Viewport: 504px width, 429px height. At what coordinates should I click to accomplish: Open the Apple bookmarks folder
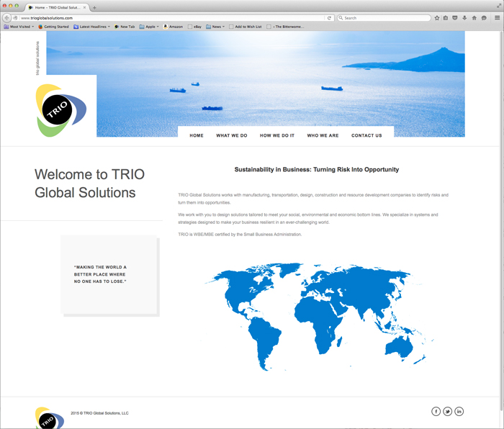pos(150,27)
